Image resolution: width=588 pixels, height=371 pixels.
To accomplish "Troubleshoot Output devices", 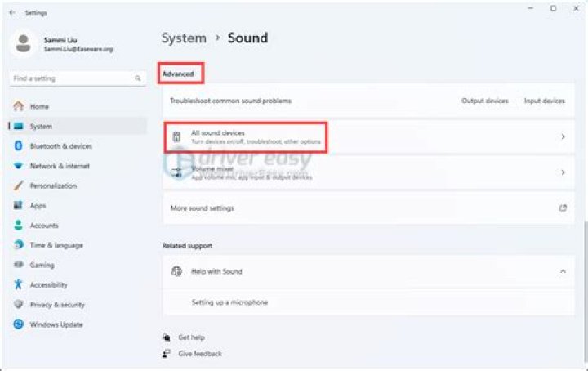I will pyautogui.click(x=484, y=101).
